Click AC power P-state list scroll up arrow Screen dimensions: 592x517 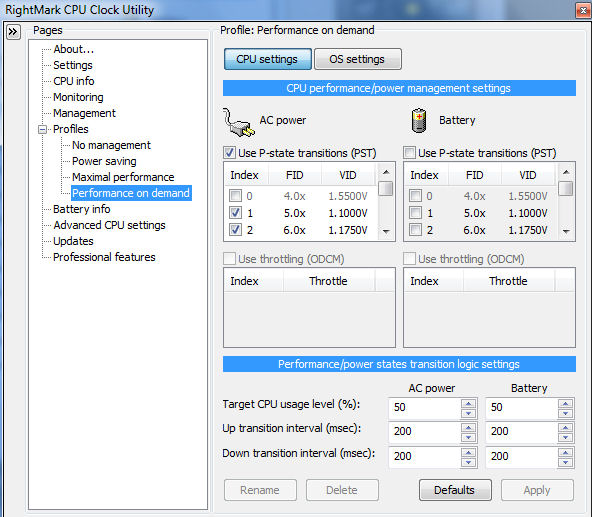(386, 172)
